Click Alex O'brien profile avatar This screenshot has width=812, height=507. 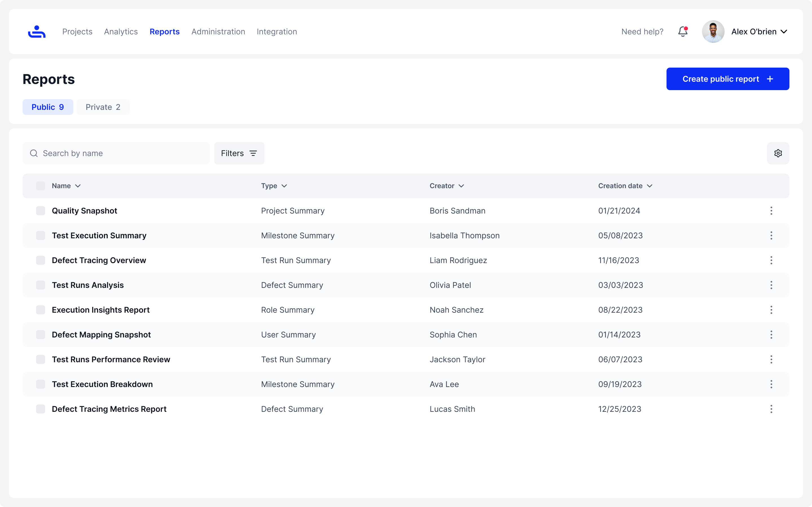(713, 32)
